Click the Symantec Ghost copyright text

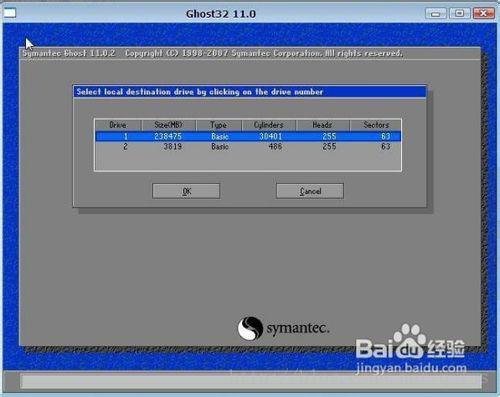tap(212, 53)
